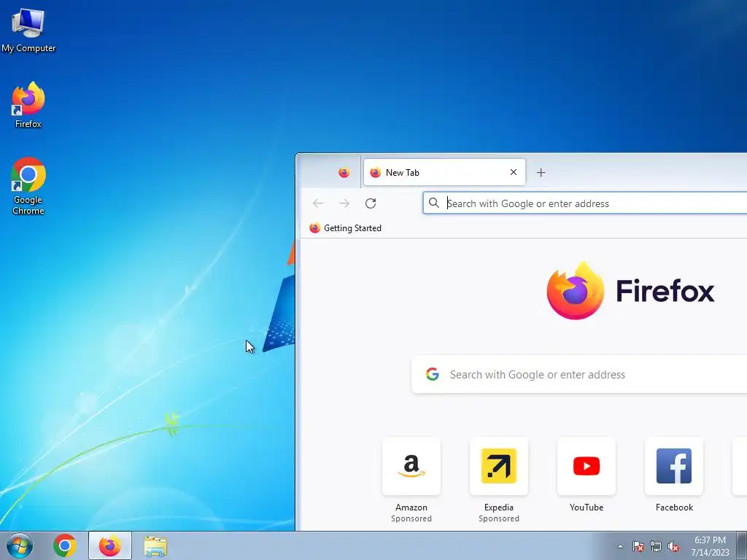The width and height of the screenshot is (747, 560).
Task: Close the New Tab tab
Action: (x=513, y=172)
